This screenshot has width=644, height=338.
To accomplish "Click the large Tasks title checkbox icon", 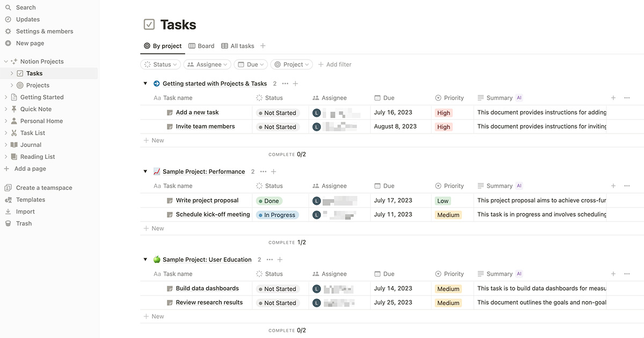I will pyautogui.click(x=149, y=24).
